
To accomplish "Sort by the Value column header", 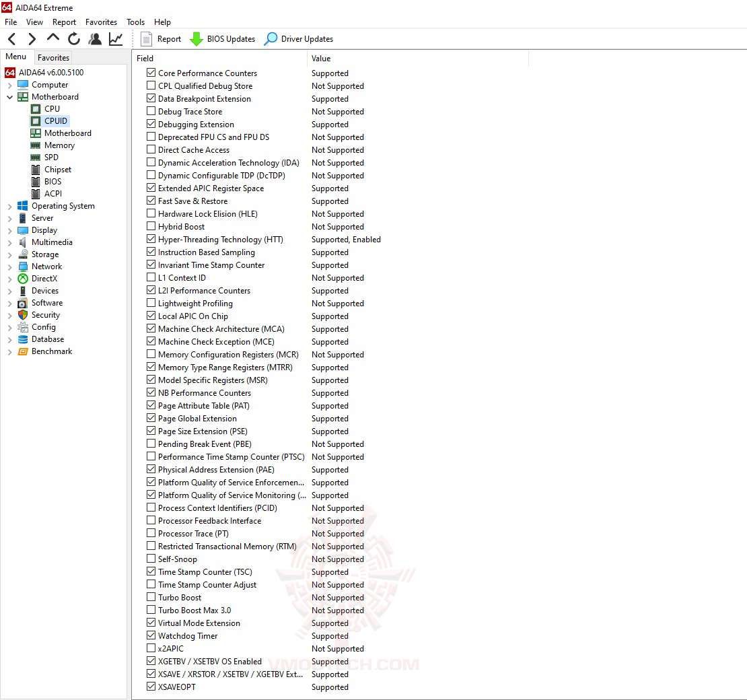I will [418, 58].
